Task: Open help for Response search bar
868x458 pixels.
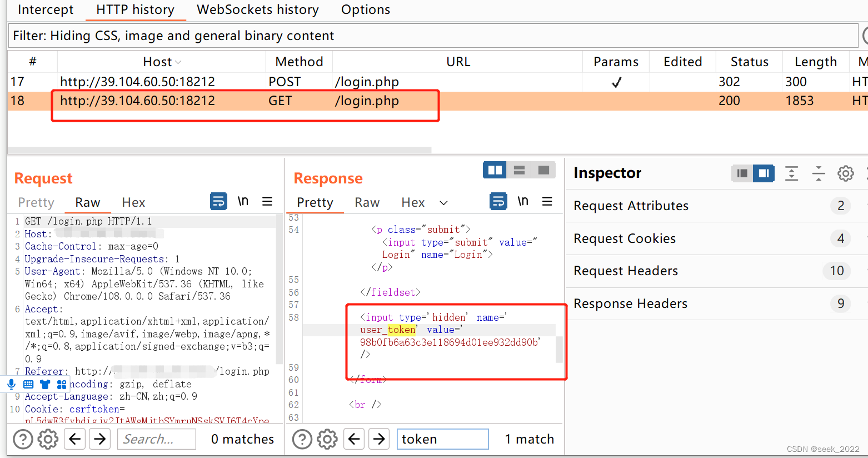Action: [x=302, y=439]
